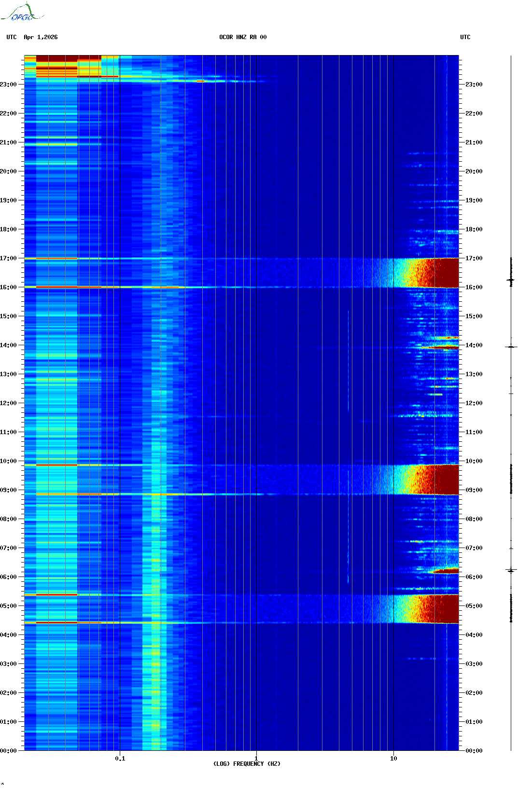The height and width of the screenshot is (789, 532).
Task: Click '00:00' on the left time axis
Action: pyautogui.click(x=8, y=751)
